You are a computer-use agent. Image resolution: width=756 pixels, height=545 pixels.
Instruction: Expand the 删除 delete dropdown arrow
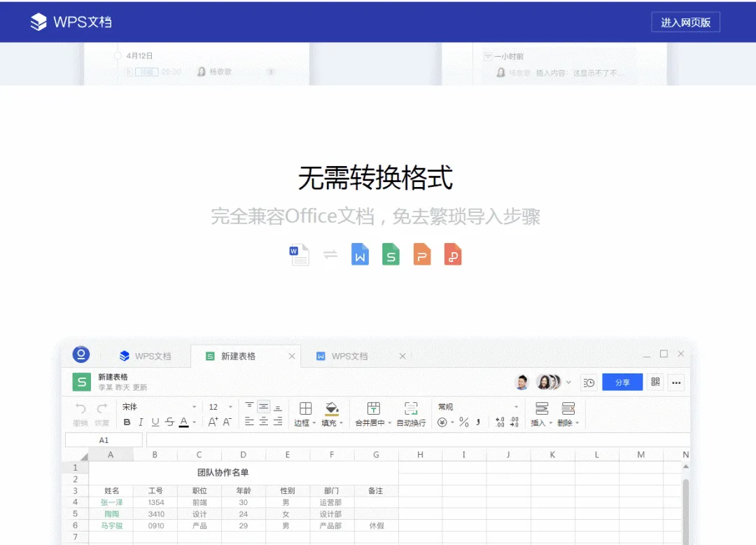[x=577, y=423]
